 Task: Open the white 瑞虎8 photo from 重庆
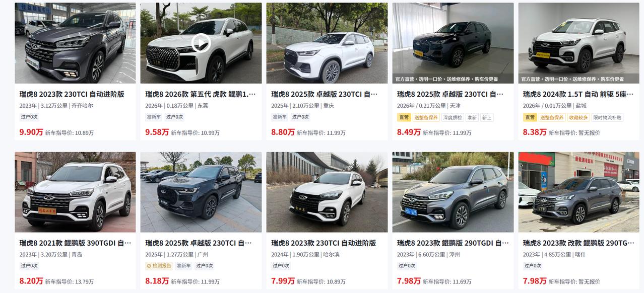(327, 43)
